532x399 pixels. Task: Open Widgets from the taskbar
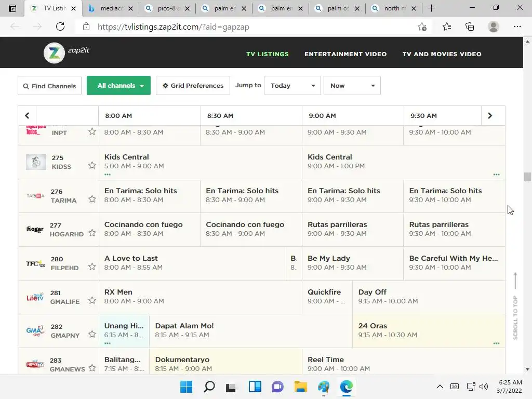(x=255, y=387)
